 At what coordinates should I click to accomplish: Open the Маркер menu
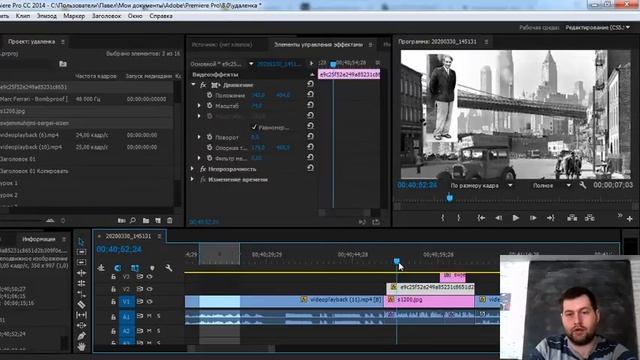(74, 16)
